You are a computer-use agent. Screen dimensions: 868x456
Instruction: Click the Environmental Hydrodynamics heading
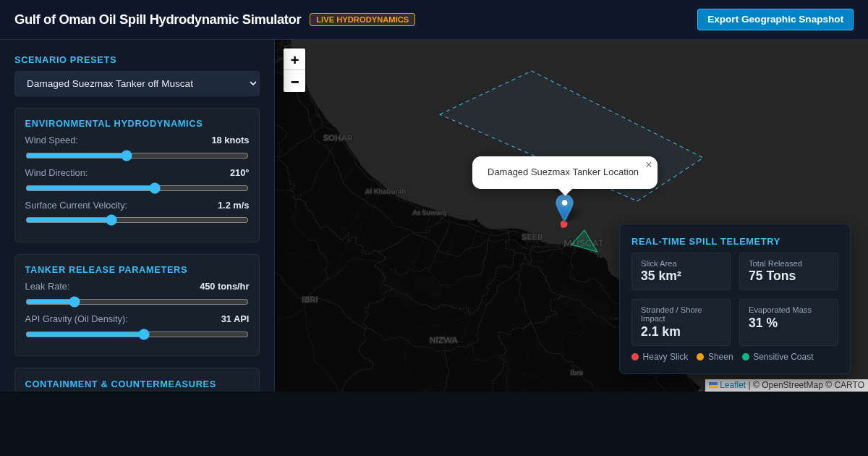[x=114, y=123]
